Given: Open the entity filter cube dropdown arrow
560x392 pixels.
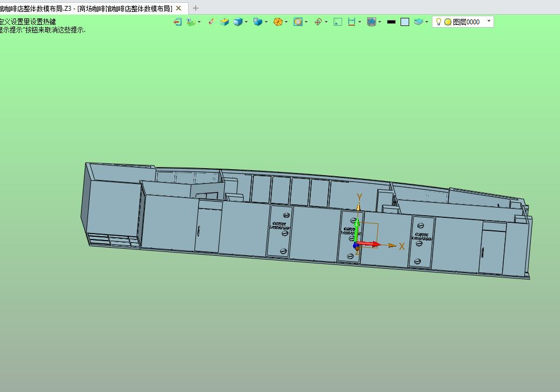Looking at the screenshot, I should [x=266, y=22].
